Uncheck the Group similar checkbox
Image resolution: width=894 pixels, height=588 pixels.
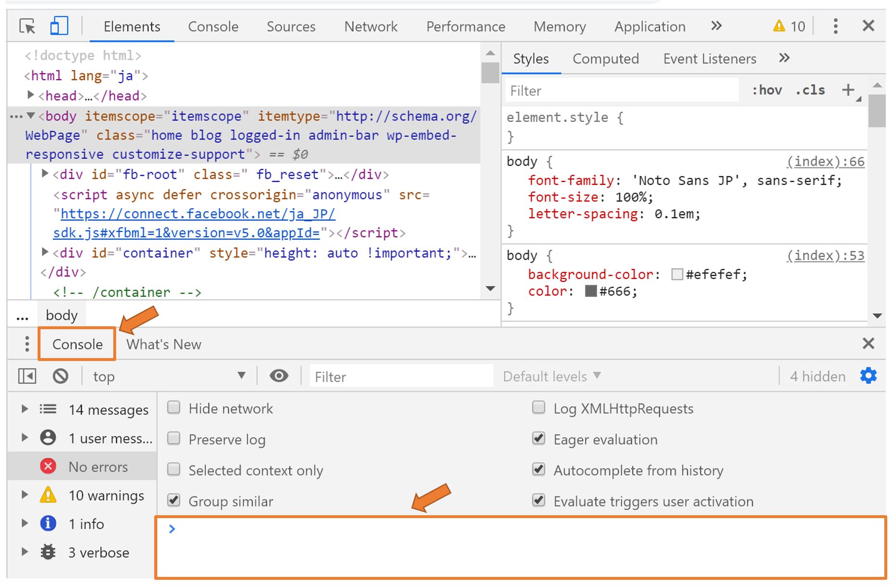(173, 501)
